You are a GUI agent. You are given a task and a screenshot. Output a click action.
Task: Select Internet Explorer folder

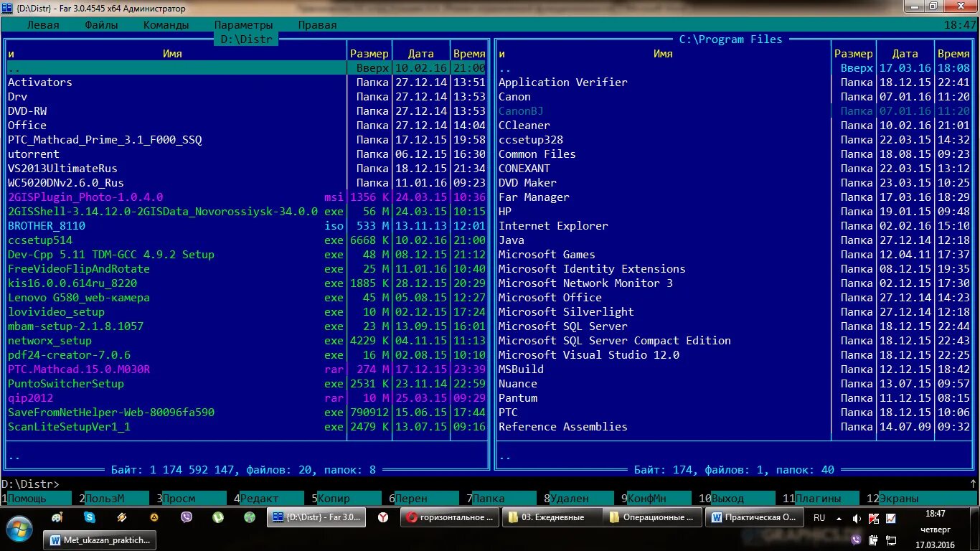point(553,226)
